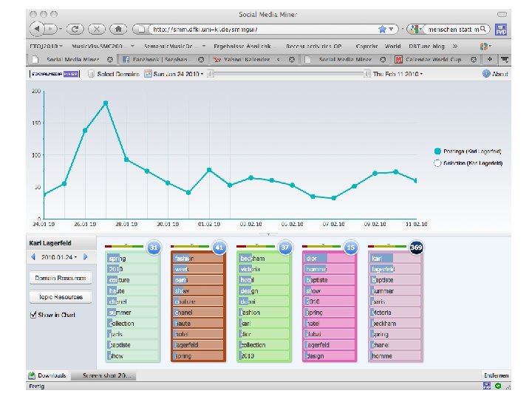Bookmark the page with the star icon
The image size is (532, 399).
point(383,30)
